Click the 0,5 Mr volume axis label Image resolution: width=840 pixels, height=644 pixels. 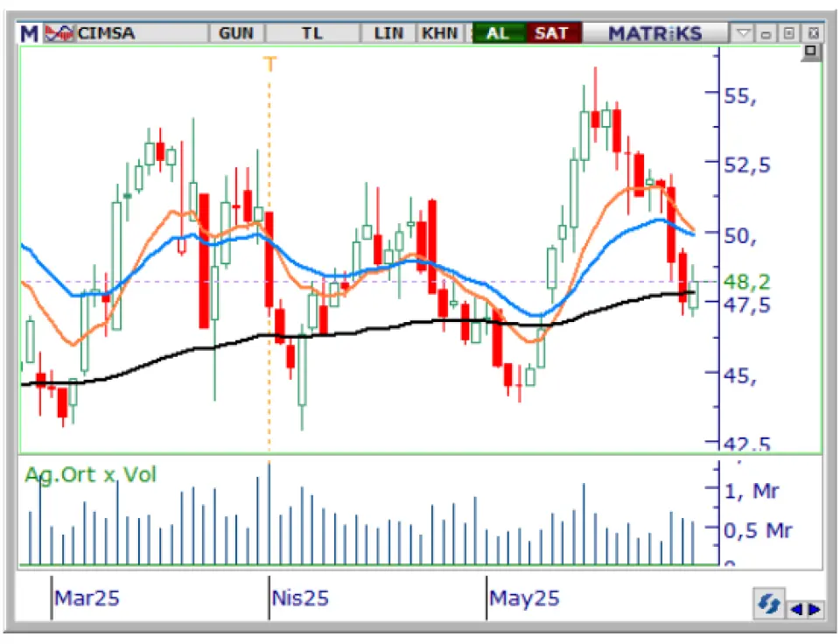point(758,531)
